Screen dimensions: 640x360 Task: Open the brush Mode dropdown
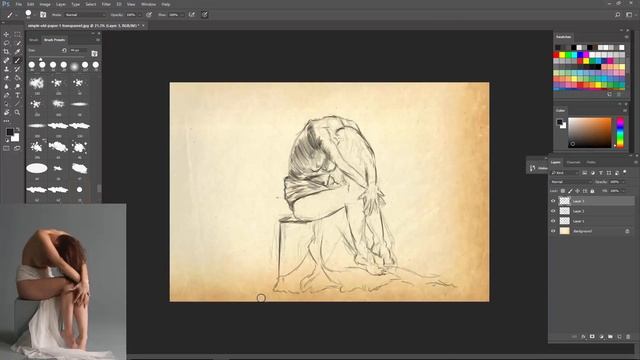click(x=85, y=15)
